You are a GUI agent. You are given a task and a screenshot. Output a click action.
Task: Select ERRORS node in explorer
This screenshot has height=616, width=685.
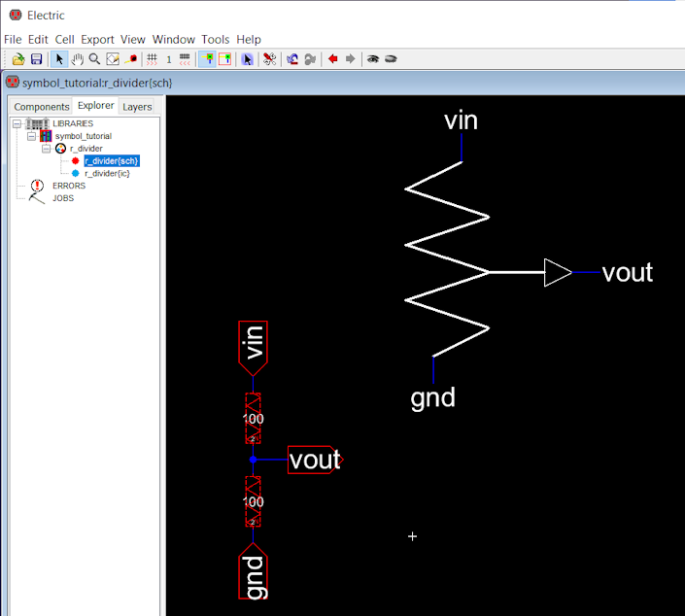pos(69,186)
